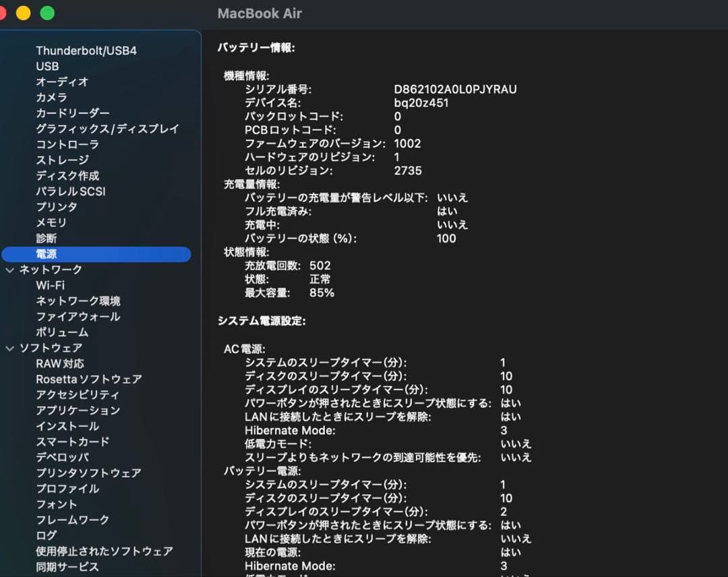Select USB in the sidebar

(x=47, y=66)
